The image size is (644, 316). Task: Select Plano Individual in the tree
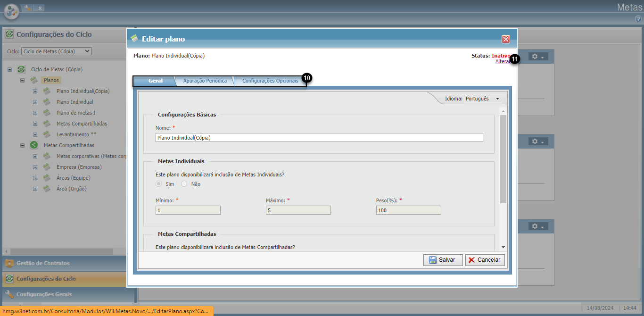74,102
